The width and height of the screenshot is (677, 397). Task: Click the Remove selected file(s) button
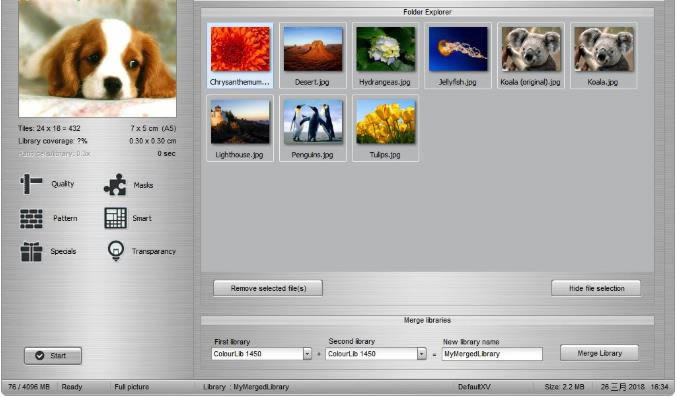(268, 288)
